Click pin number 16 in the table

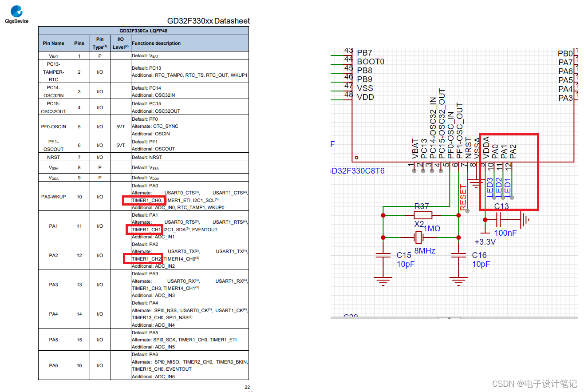[x=79, y=365]
